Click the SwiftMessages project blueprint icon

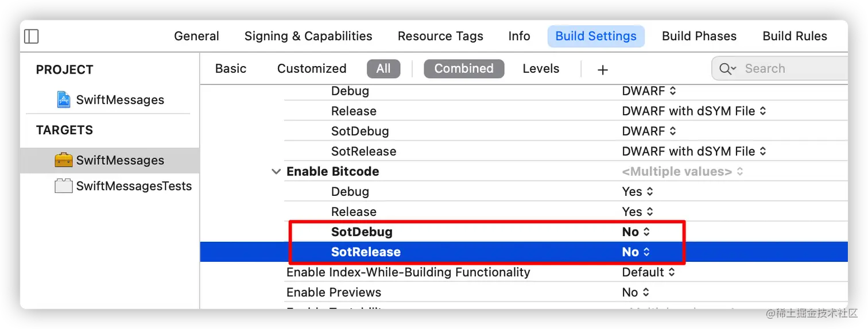coord(64,100)
